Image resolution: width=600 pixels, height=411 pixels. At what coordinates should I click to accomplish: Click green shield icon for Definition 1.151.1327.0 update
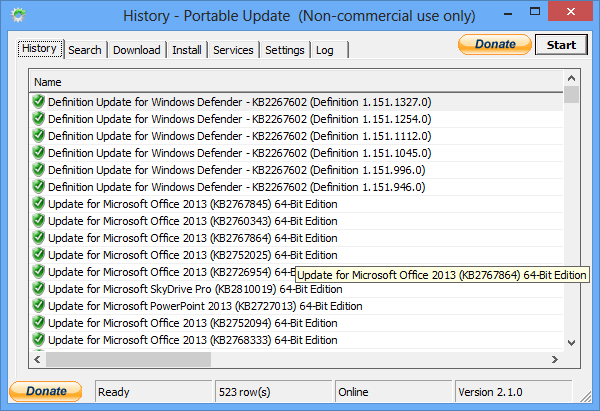pos(39,102)
